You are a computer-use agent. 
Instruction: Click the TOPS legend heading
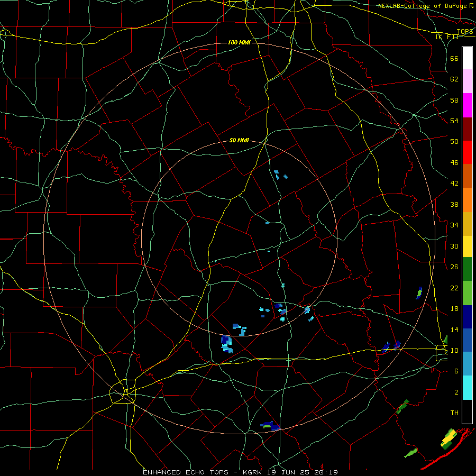point(465,32)
